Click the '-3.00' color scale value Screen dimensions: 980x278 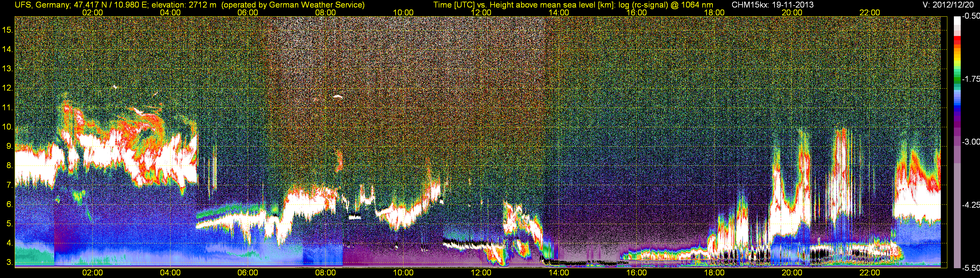(x=971, y=142)
